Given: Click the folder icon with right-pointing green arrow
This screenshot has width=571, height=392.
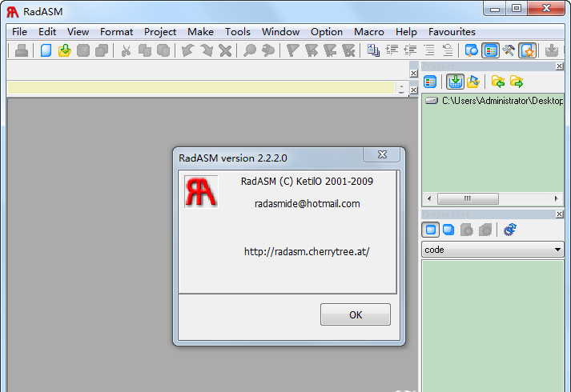Looking at the screenshot, I should pyautogui.click(x=517, y=82).
